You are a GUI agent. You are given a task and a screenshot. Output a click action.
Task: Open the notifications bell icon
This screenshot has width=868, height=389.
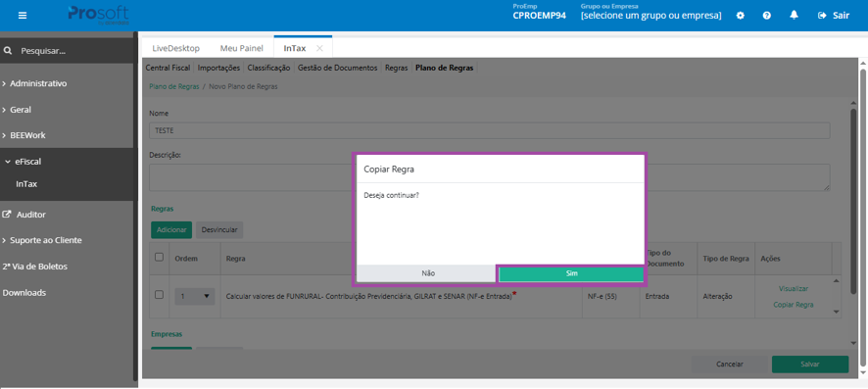click(x=794, y=16)
